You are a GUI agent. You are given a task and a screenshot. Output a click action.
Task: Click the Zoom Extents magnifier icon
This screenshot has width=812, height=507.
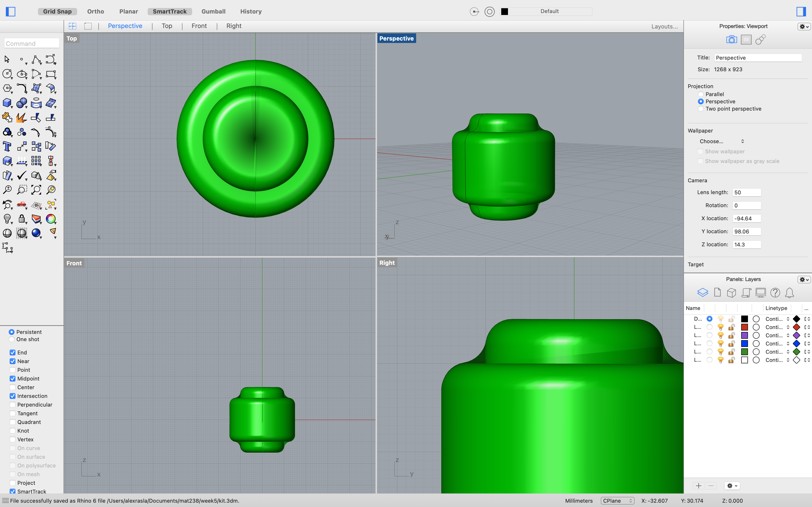(36, 190)
